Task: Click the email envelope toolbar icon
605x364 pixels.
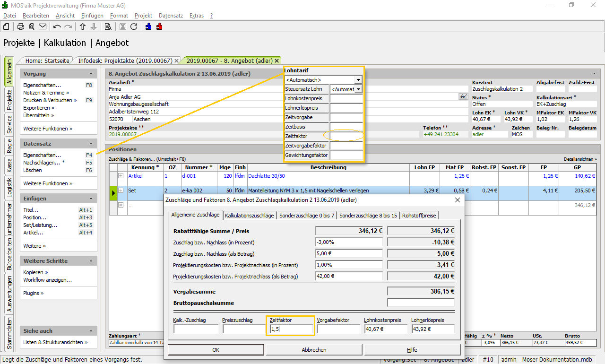Action: tap(43, 26)
